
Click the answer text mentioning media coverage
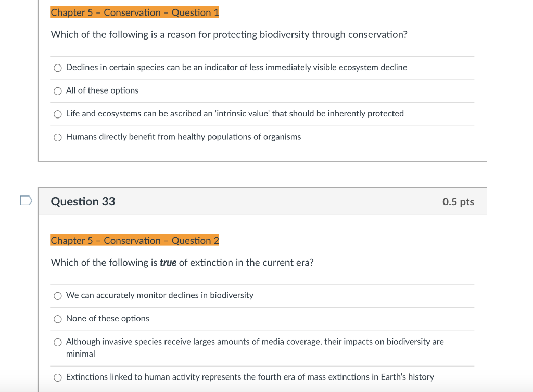click(x=255, y=342)
